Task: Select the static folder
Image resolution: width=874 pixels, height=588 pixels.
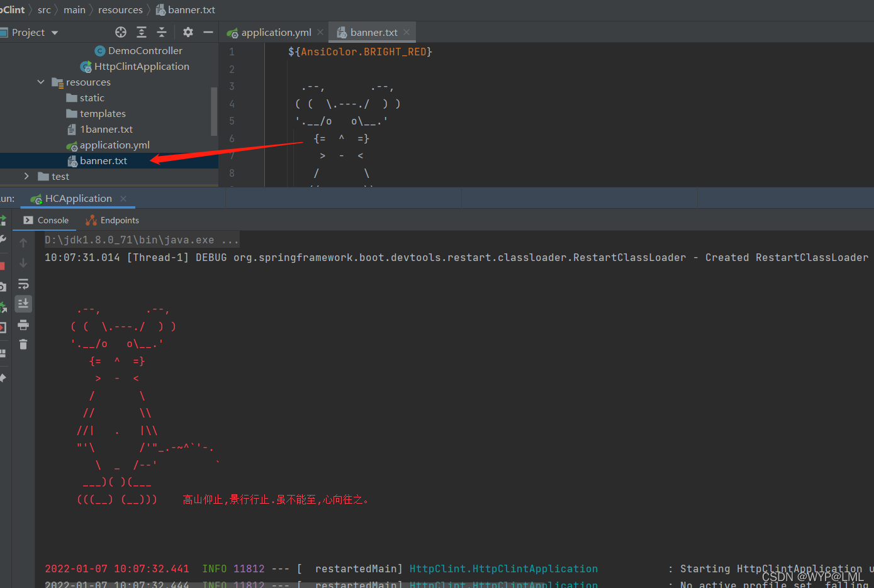Action: point(85,97)
